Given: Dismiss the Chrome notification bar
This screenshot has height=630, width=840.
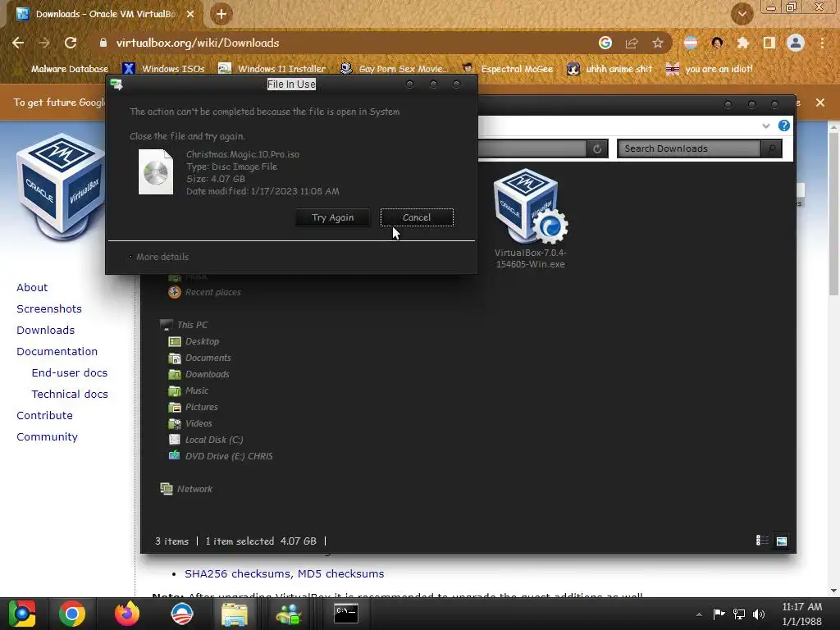Looking at the screenshot, I should (x=820, y=103).
